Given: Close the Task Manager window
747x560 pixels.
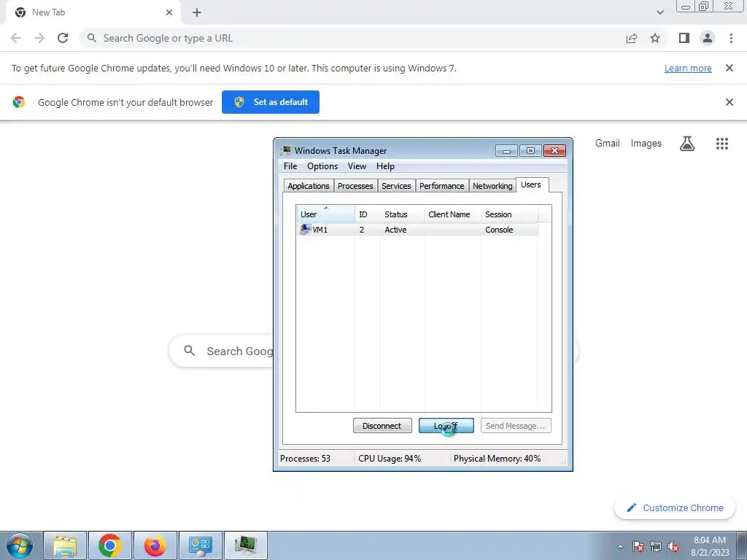Looking at the screenshot, I should [554, 151].
